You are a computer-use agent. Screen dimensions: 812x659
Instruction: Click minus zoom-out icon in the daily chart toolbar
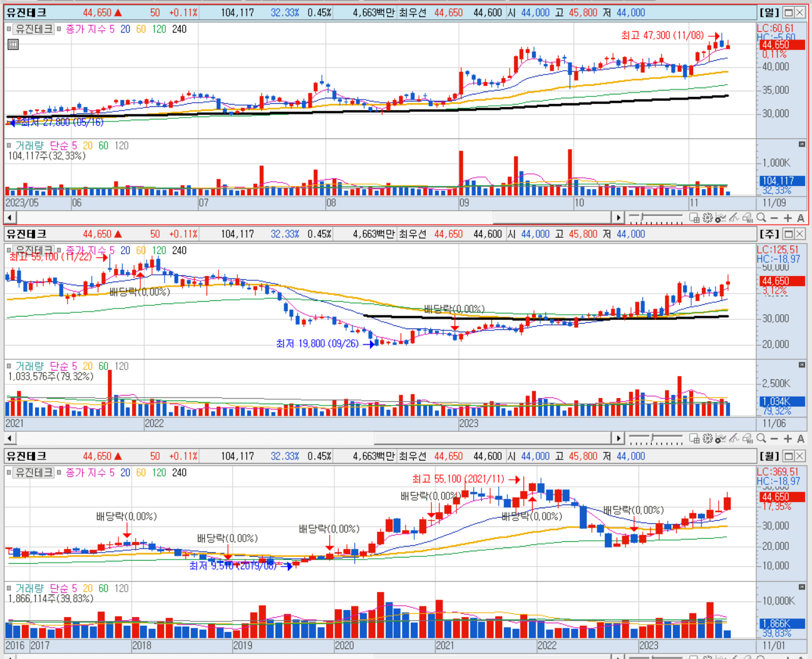pos(774,218)
